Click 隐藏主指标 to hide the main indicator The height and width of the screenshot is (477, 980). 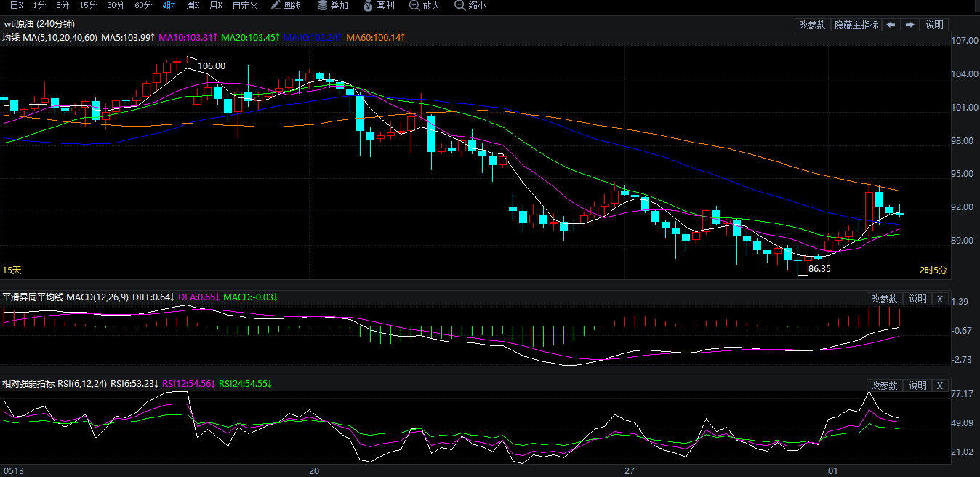point(856,25)
